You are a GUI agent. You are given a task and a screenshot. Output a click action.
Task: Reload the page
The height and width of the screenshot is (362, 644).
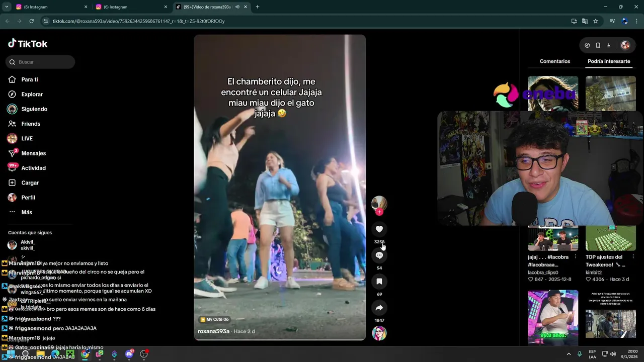pyautogui.click(x=31, y=21)
